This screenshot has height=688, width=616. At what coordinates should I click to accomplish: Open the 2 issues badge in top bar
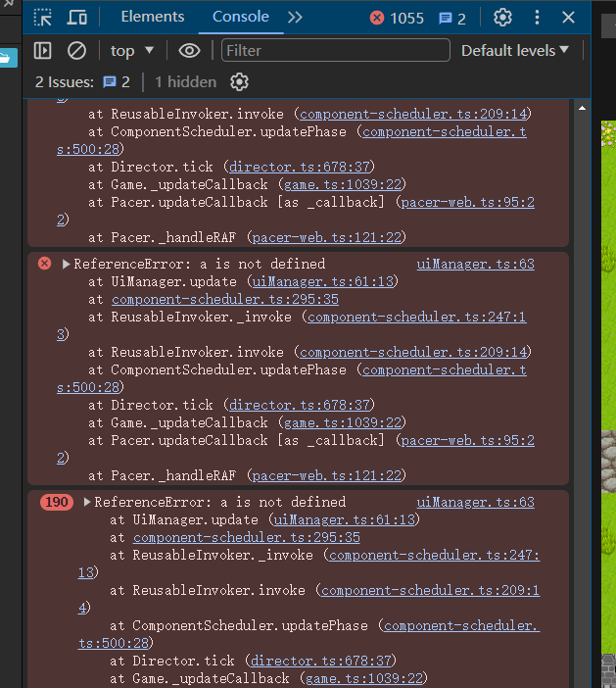(x=452, y=19)
